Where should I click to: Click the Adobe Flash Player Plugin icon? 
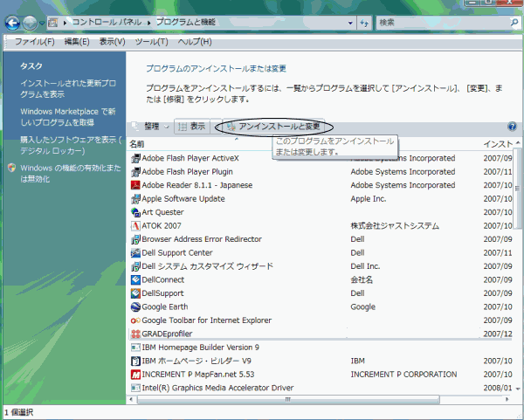click(135, 172)
